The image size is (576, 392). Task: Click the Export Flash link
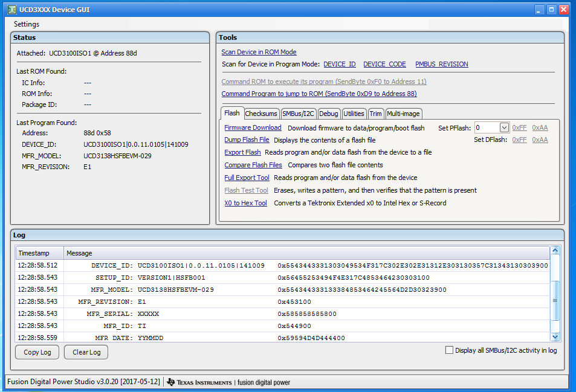click(x=242, y=152)
